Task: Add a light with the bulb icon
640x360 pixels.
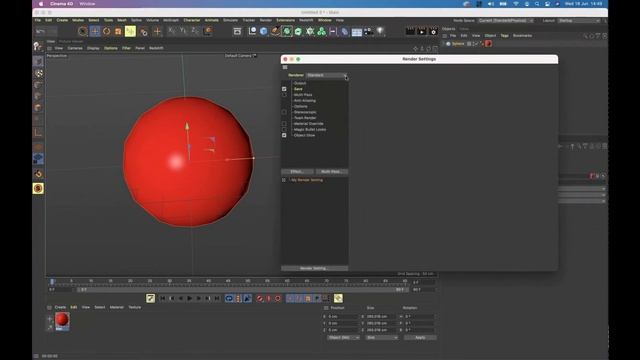Action: click(x=380, y=31)
